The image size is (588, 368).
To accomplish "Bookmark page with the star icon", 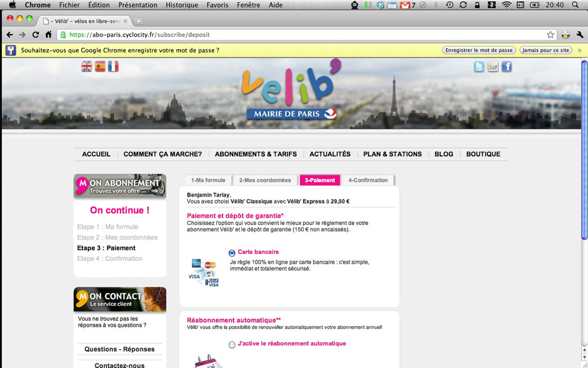I will coord(550,35).
